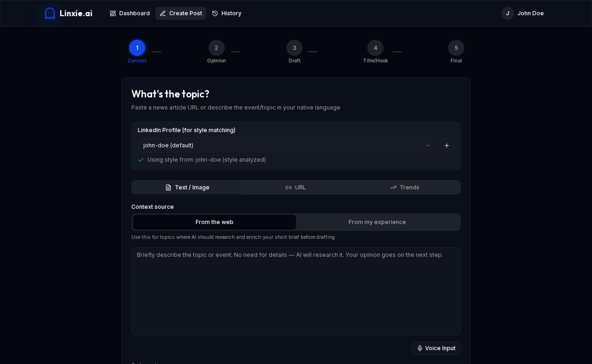This screenshot has height=364, width=592.
Task: Open the john-doe (default) profile dropdown
Action: pyautogui.click(x=287, y=146)
